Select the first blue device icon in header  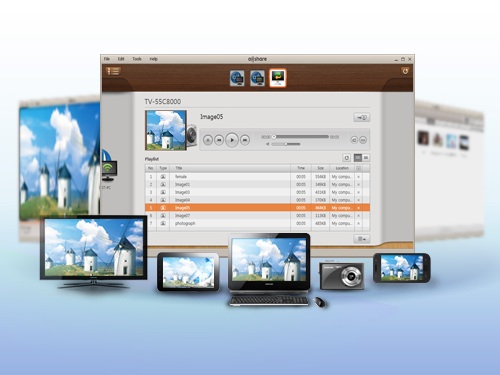click(237, 78)
